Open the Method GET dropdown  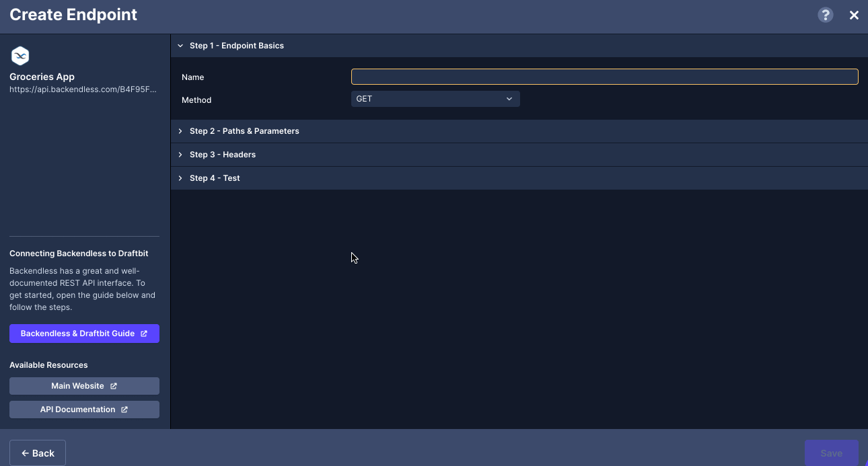click(435, 99)
